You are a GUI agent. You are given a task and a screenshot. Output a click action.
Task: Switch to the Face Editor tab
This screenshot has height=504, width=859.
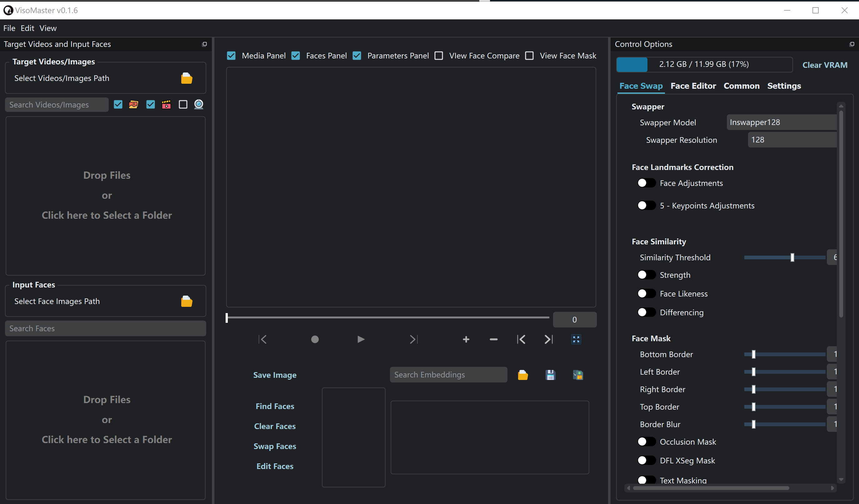click(x=693, y=86)
